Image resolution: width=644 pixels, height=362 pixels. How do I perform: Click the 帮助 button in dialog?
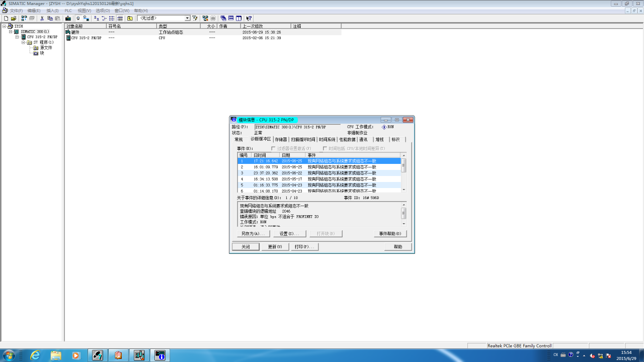[x=398, y=247]
